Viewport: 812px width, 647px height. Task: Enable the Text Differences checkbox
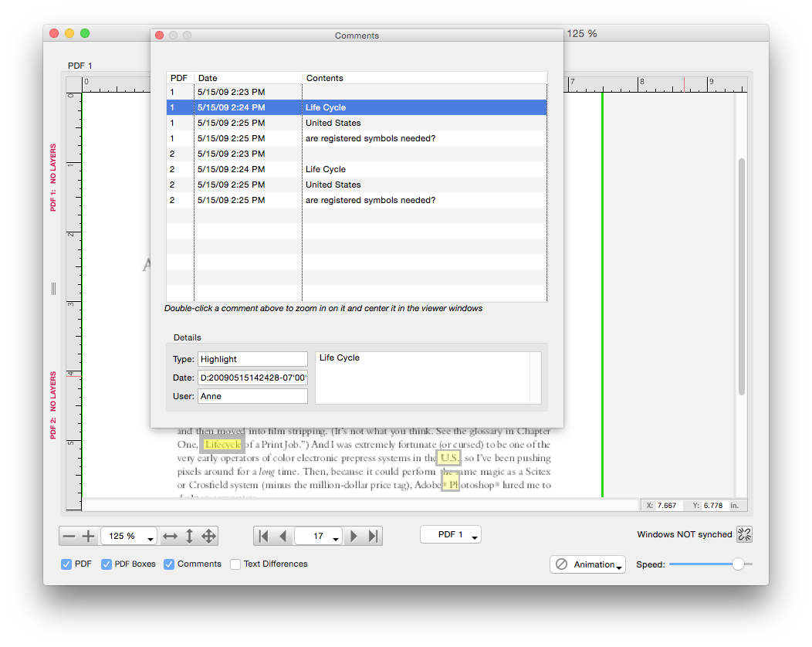(x=235, y=564)
